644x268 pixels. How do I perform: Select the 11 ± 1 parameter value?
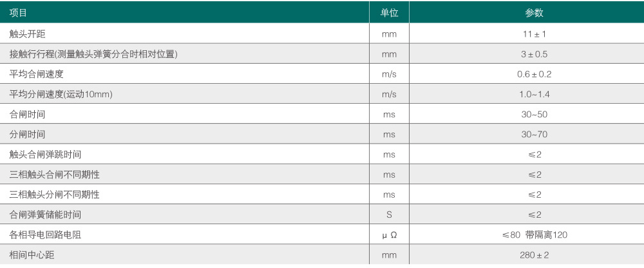click(534, 34)
